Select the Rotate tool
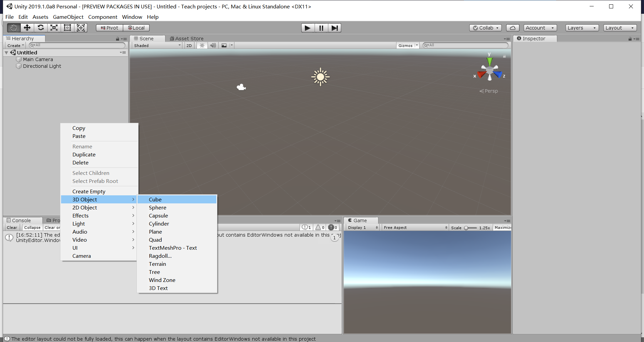Screen dimensions: 644x342 coord(41,28)
